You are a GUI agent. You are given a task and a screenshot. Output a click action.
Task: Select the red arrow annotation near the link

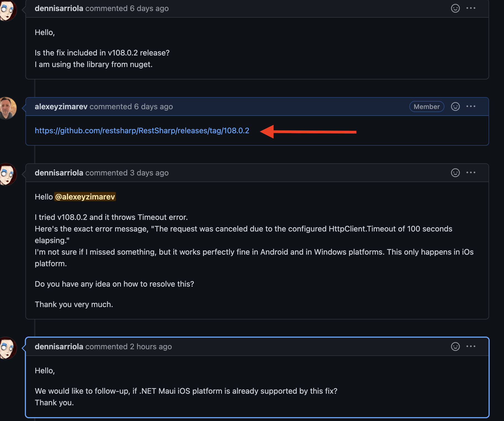[308, 132]
